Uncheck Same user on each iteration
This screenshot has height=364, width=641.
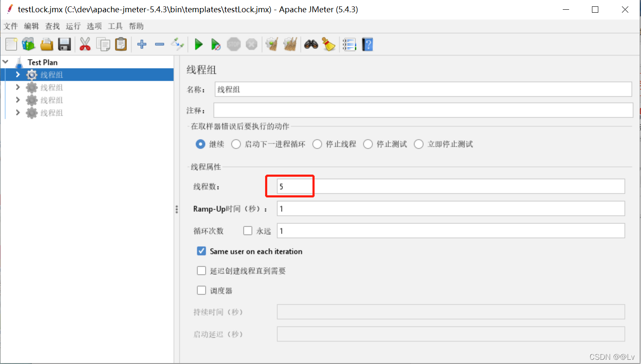point(202,251)
